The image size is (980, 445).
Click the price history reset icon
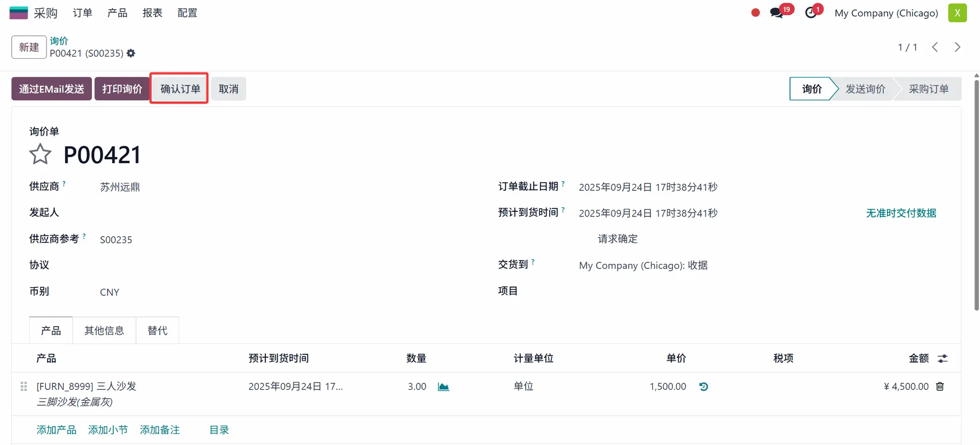[704, 387]
